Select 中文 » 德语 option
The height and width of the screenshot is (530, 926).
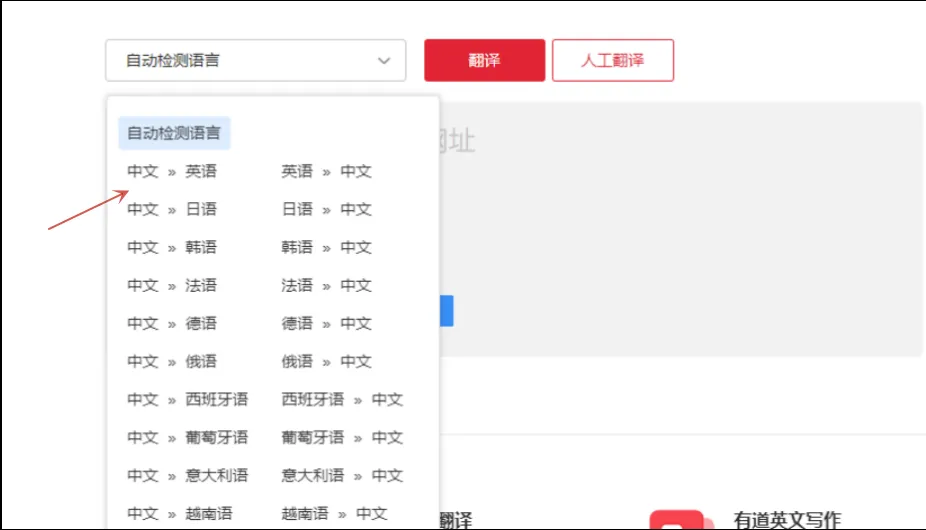coord(172,323)
